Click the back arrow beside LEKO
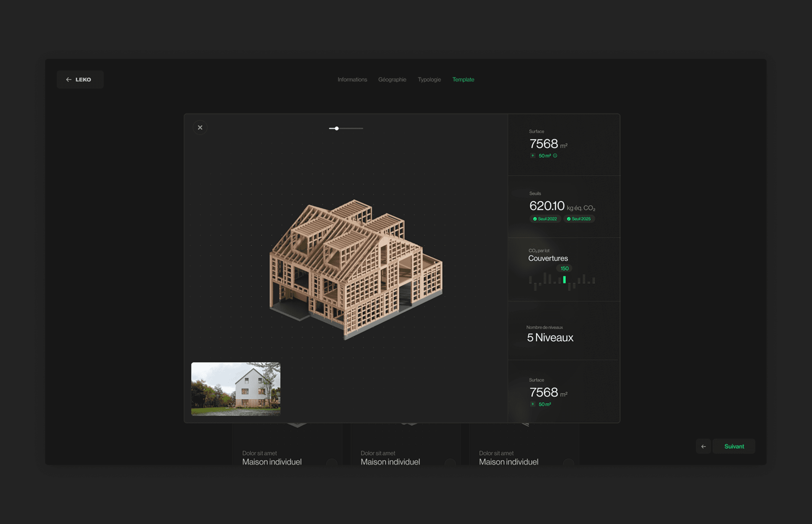The image size is (812, 524). coord(69,80)
